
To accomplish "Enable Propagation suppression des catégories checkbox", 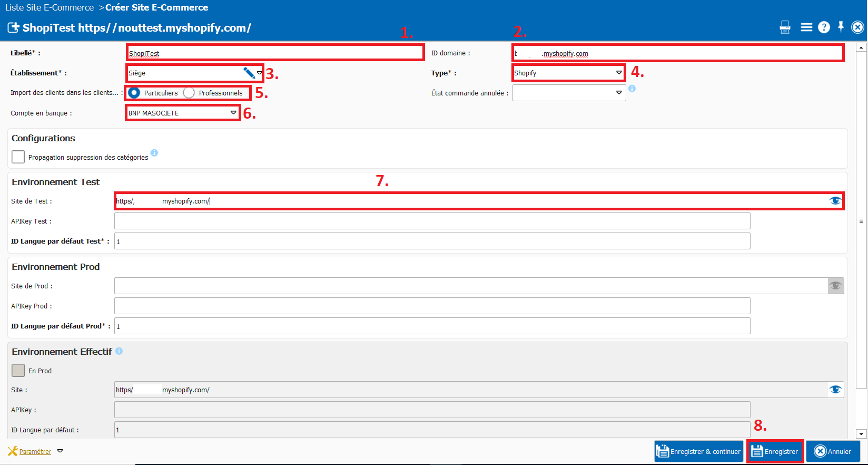I will (x=18, y=157).
